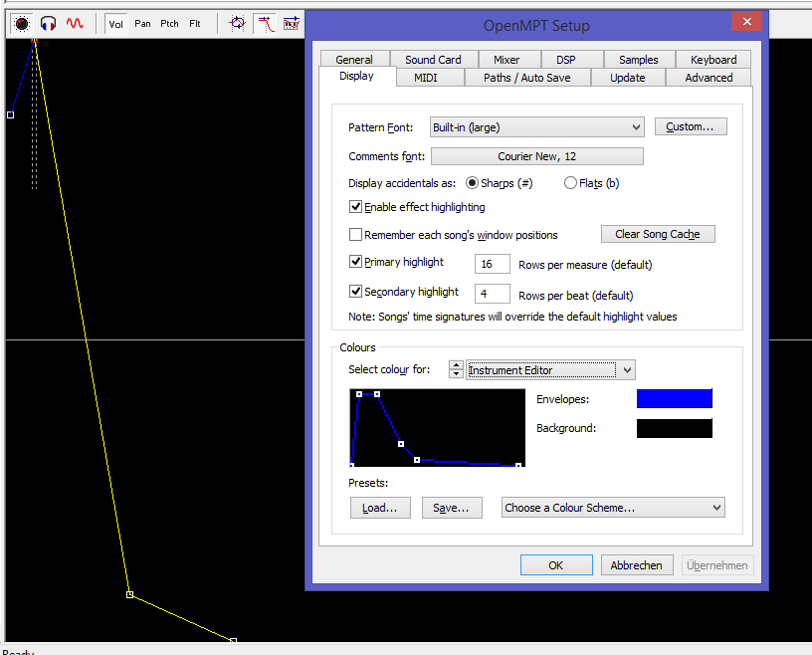Viewport: 812px width, 655px height.
Task: Click the blue Envelopes colour swatch
Action: pos(674,399)
